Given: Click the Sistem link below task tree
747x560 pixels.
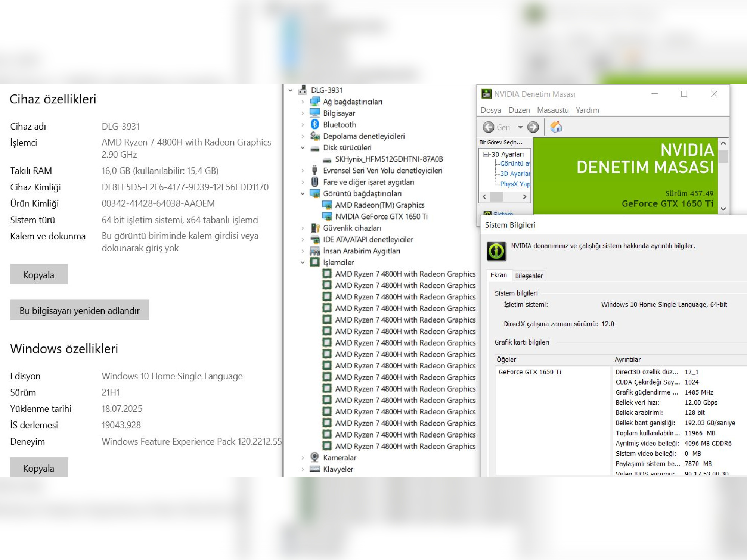Looking at the screenshot, I should coord(503,214).
